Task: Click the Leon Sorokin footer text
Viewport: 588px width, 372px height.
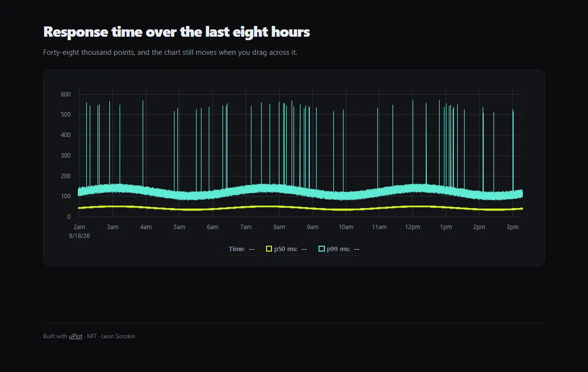Action: (x=118, y=336)
